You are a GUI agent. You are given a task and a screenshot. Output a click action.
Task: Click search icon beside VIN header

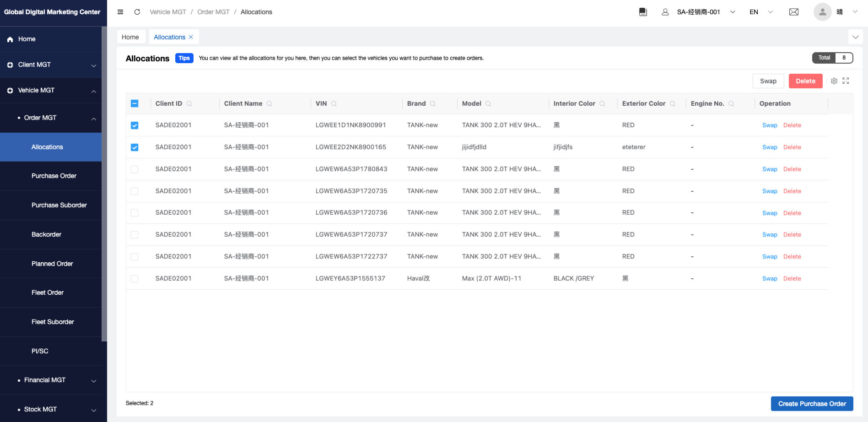tap(334, 104)
